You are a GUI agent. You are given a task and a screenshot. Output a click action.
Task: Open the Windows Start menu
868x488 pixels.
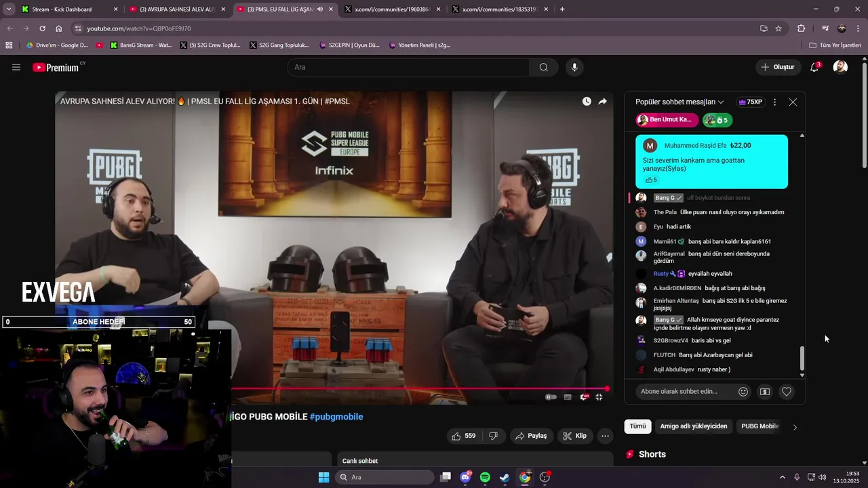(323, 477)
